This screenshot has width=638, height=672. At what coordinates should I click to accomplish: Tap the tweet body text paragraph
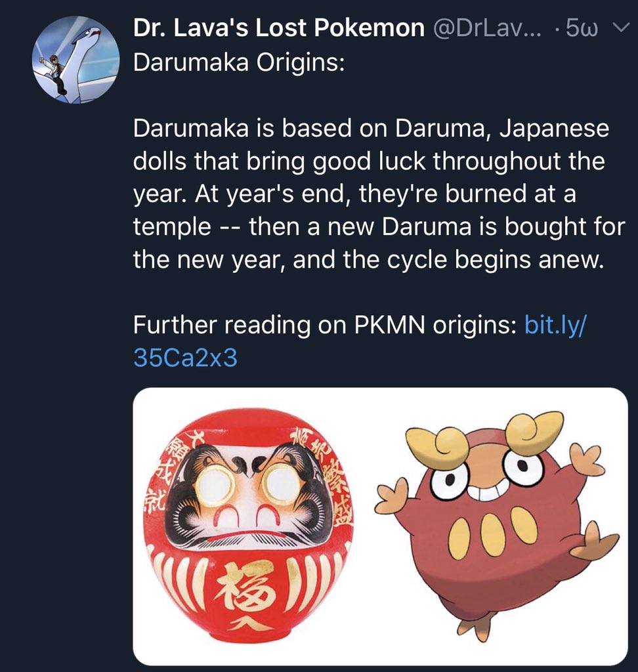379,194
